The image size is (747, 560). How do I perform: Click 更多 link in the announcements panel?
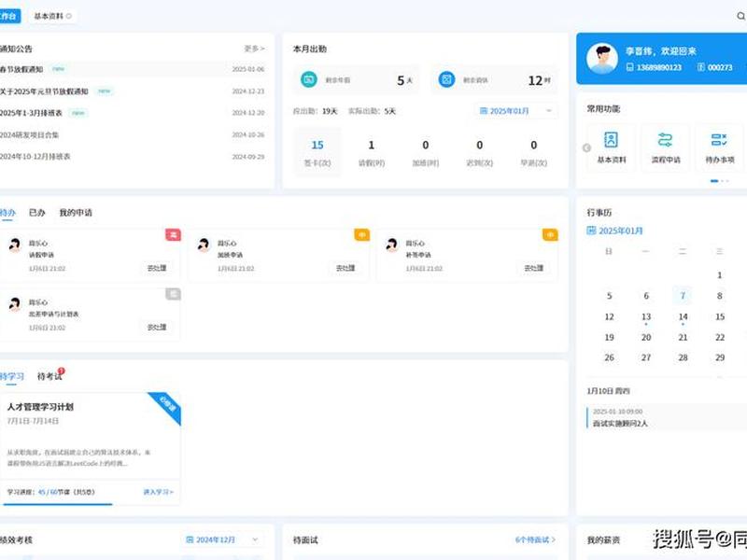pyautogui.click(x=254, y=49)
